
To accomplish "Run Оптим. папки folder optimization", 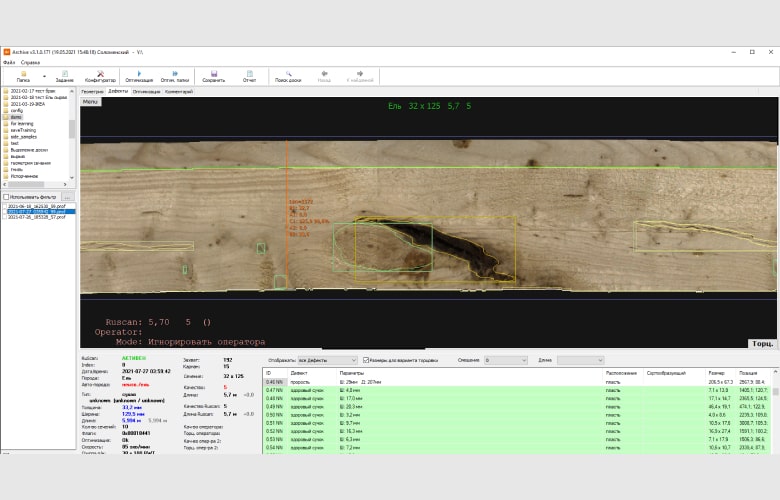I will (175, 76).
